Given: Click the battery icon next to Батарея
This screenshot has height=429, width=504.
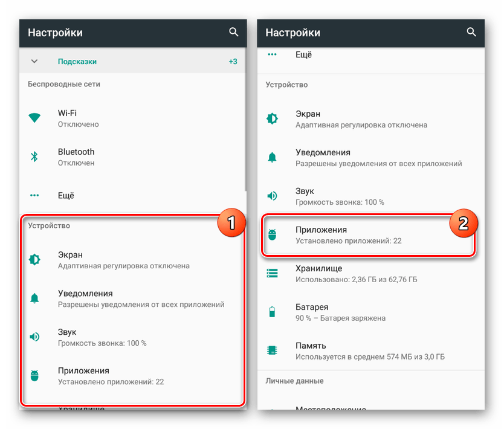Looking at the screenshot, I should click(273, 312).
